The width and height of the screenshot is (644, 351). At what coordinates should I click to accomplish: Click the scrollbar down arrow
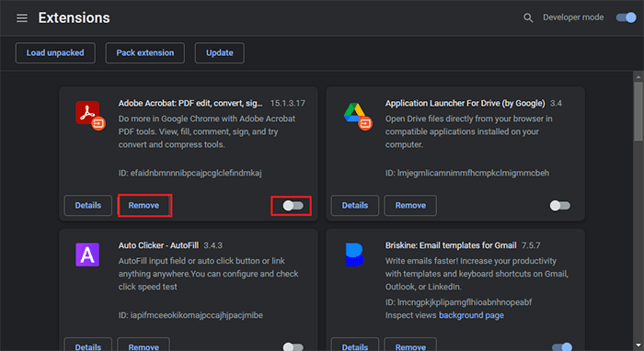pos(638,345)
